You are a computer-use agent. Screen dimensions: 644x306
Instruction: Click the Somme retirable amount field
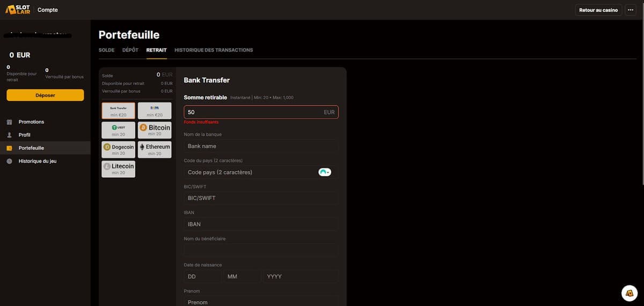coord(252,112)
